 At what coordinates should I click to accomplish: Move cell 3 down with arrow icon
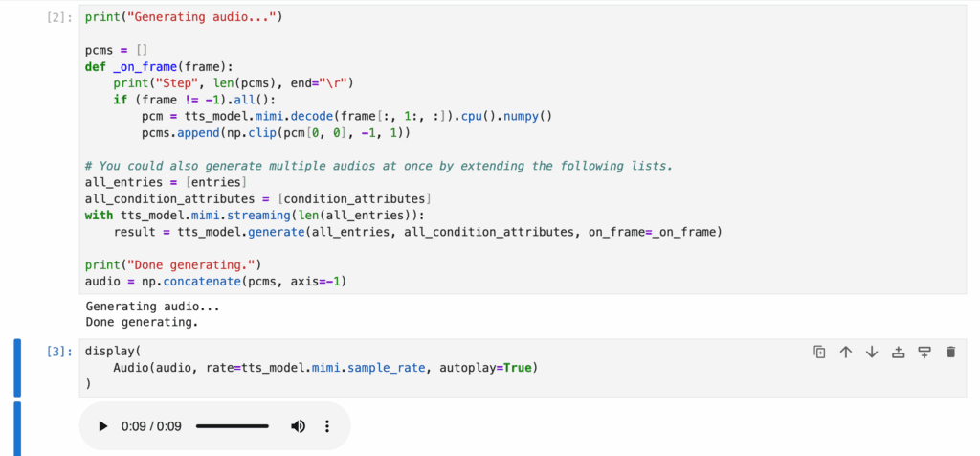pyautogui.click(x=872, y=353)
